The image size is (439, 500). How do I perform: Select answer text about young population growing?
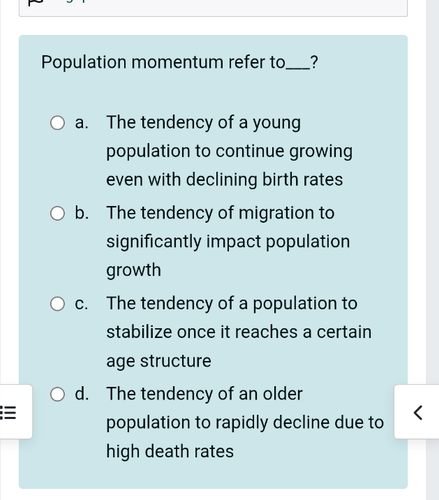click(229, 151)
